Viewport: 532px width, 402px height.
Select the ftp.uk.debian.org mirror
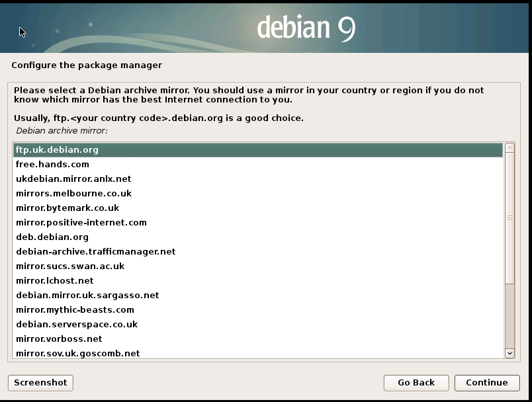coord(258,150)
